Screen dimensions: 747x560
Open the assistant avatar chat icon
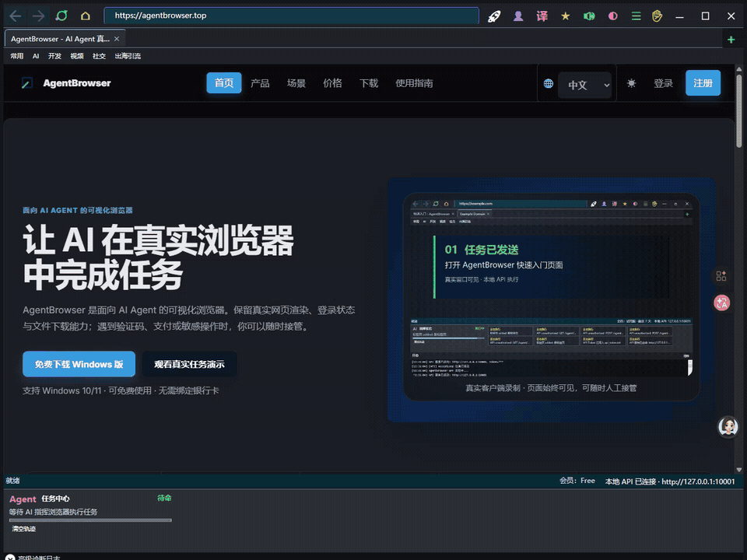(728, 426)
